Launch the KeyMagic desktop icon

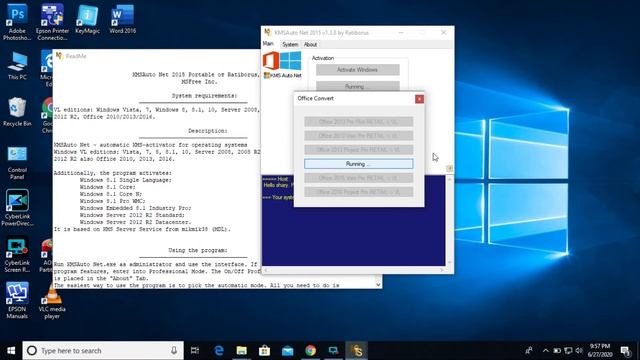click(87, 19)
